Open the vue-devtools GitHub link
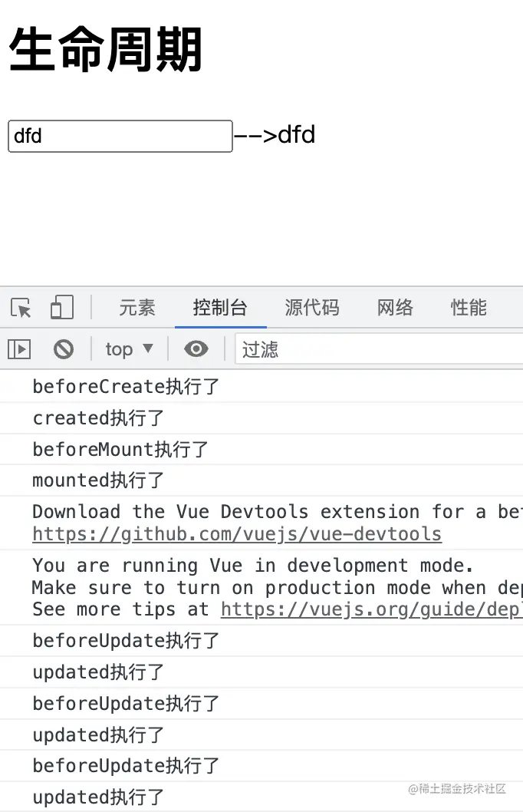The height and width of the screenshot is (812, 523). [237, 534]
